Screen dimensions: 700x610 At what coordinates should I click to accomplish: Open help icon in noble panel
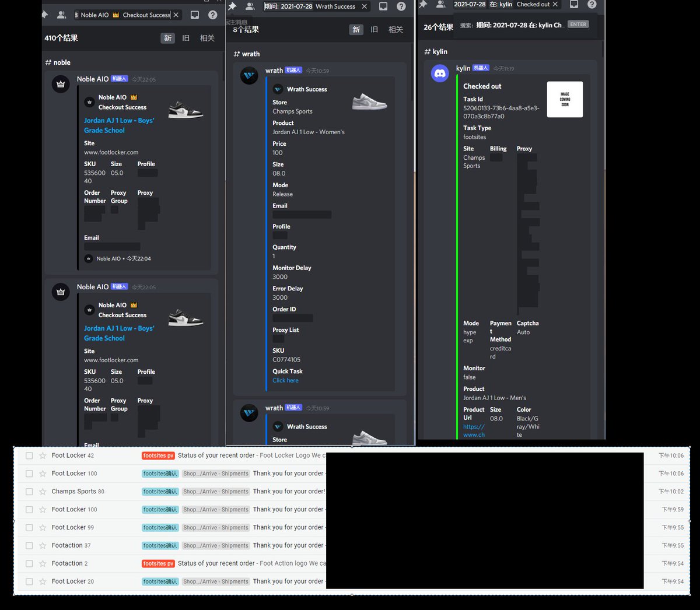tap(213, 15)
